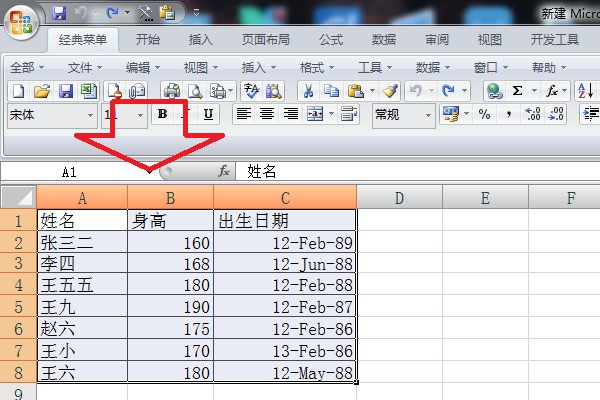Click the Office button logo

(21, 21)
